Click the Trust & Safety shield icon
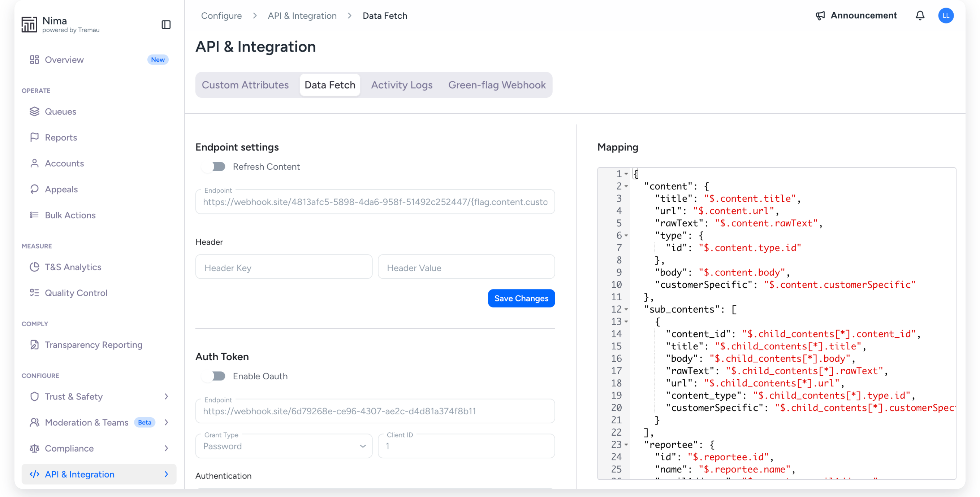 tap(35, 396)
